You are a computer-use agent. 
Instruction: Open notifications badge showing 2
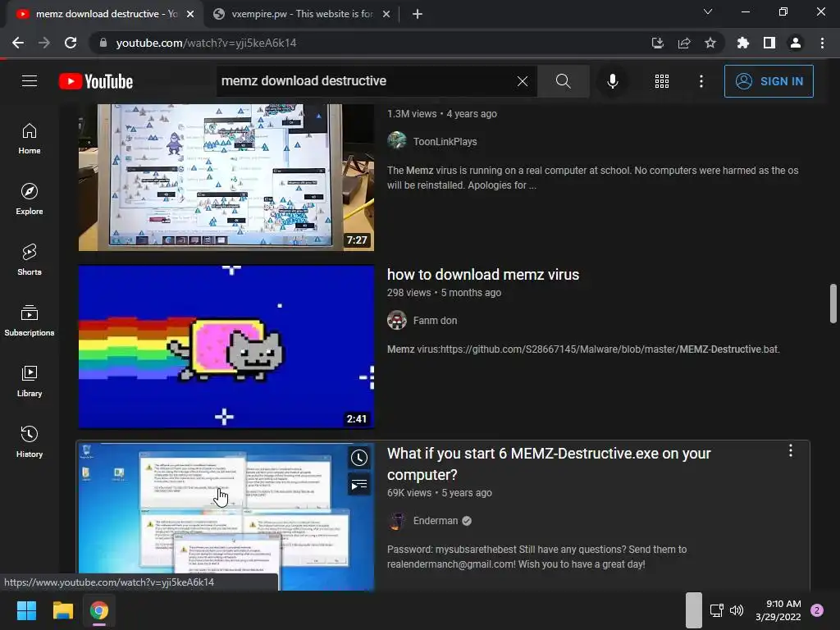coord(817,610)
